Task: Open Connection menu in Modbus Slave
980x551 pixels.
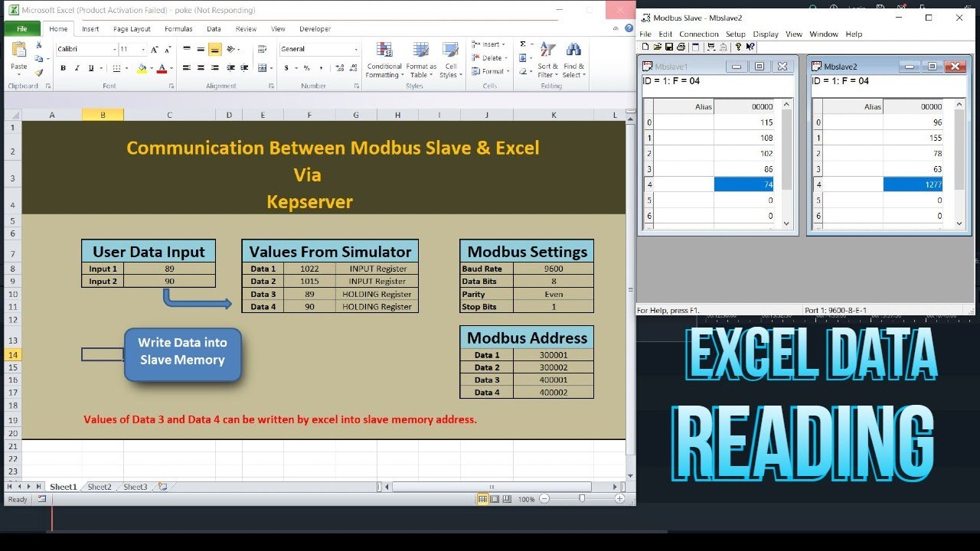Action: [699, 34]
